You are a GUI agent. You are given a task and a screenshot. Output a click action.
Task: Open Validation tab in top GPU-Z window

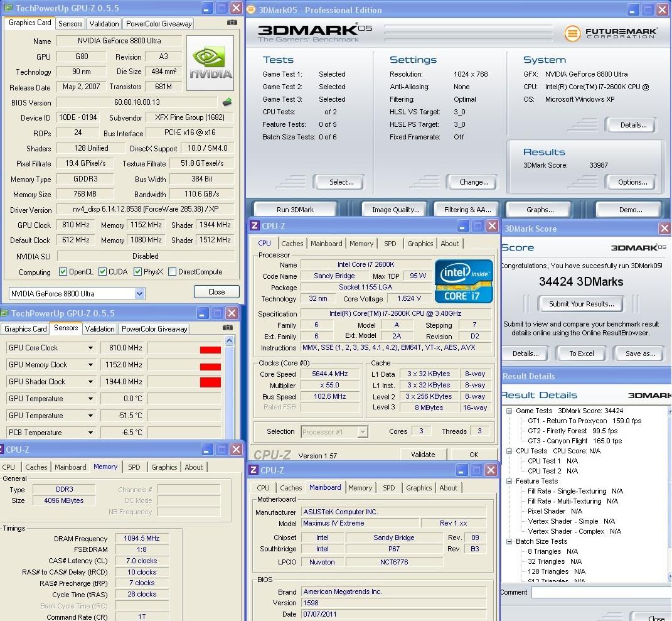(104, 24)
